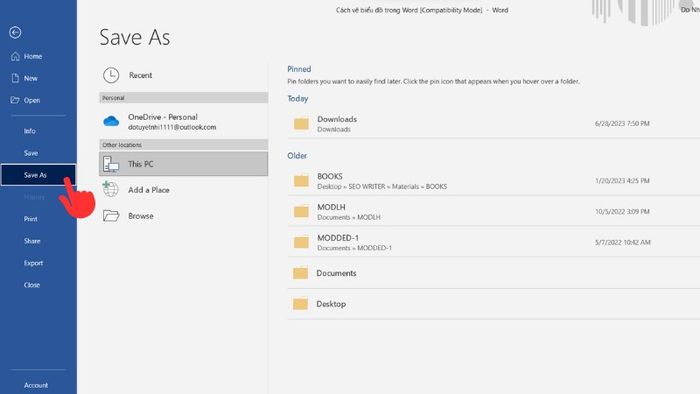
Task: Go to the Export menu item
Action: 33,263
